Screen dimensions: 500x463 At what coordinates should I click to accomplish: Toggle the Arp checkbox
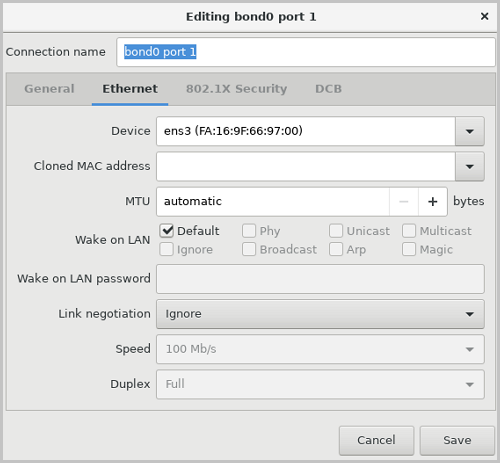pos(336,249)
